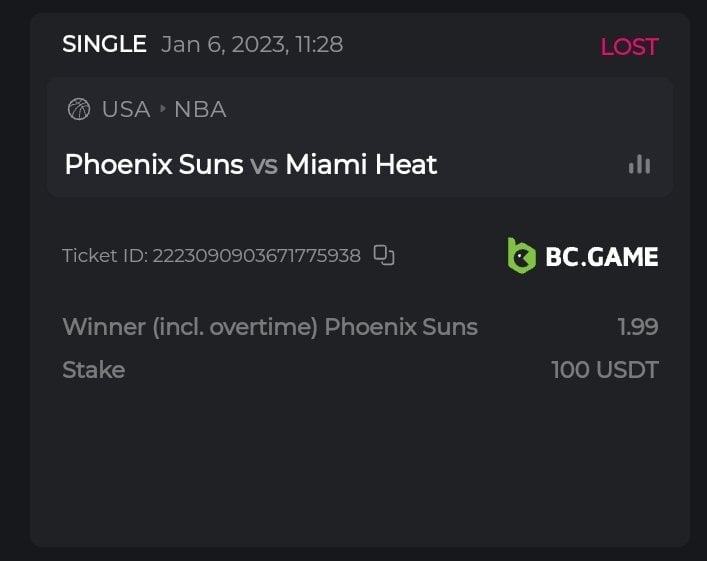
Task: Select the SINGLE bet type label
Action: click(104, 44)
